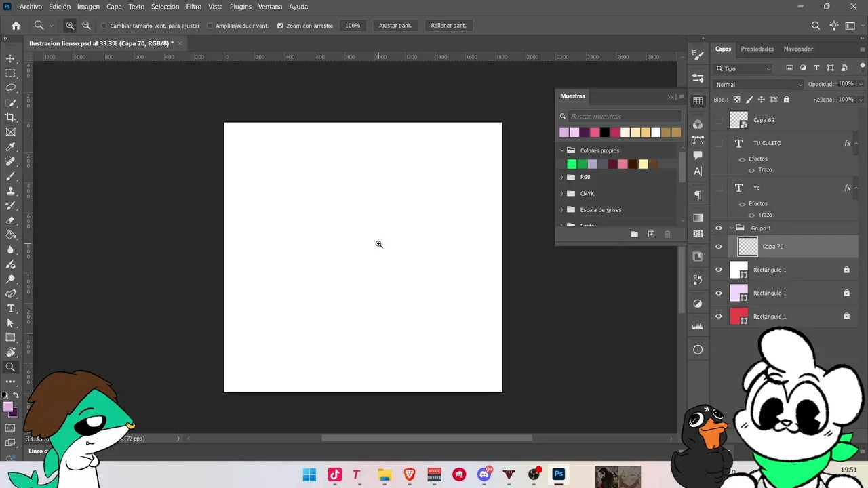868x488 pixels.
Task: Open the Relleno value dropdown arrow
Action: coord(861,100)
